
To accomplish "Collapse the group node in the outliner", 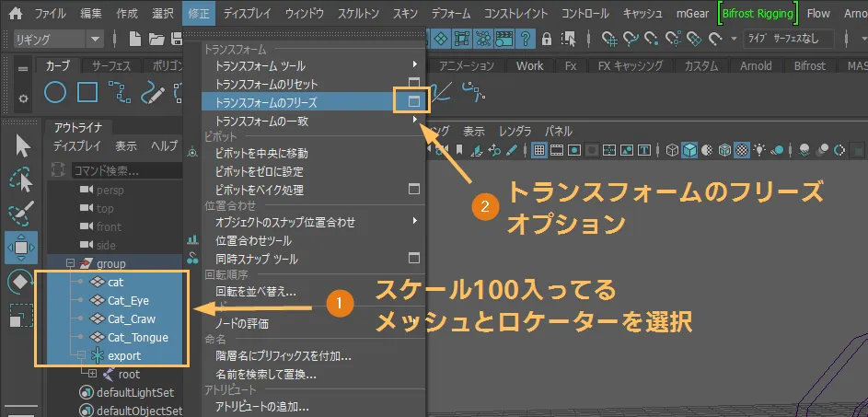I will pos(70,263).
